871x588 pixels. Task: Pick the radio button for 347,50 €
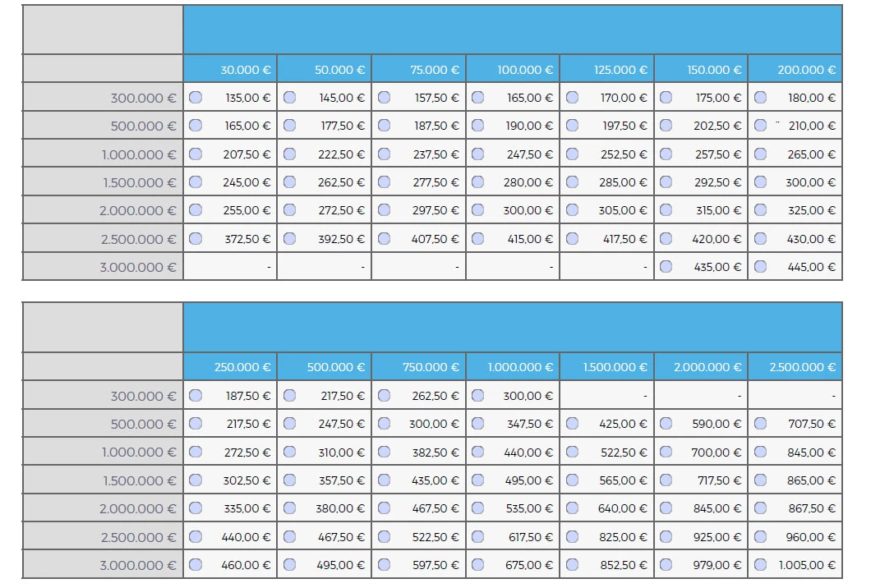pos(477,424)
